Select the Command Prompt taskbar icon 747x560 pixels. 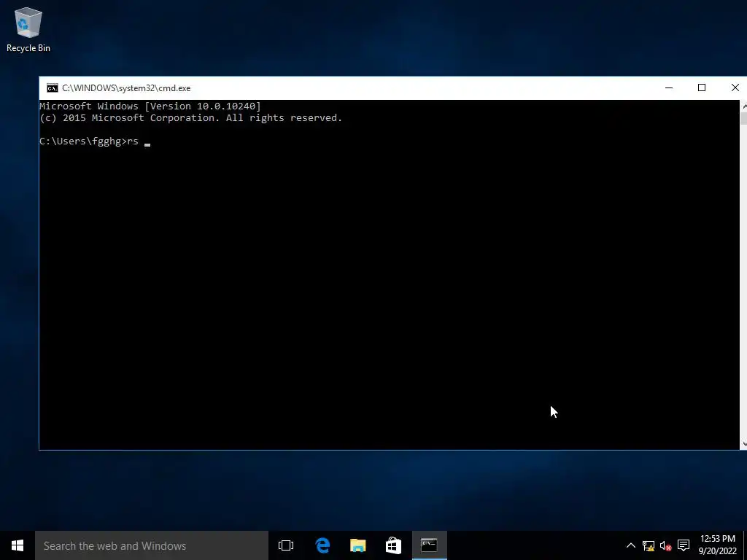point(429,545)
